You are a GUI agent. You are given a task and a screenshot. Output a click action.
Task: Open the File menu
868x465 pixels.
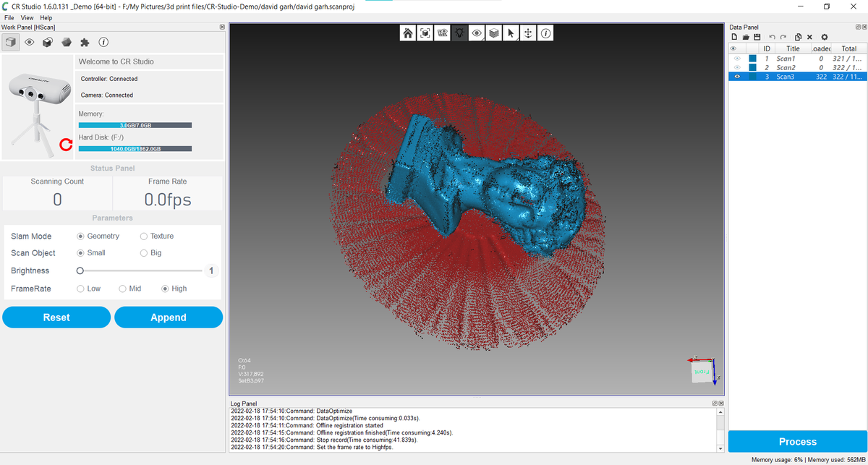tap(9, 17)
